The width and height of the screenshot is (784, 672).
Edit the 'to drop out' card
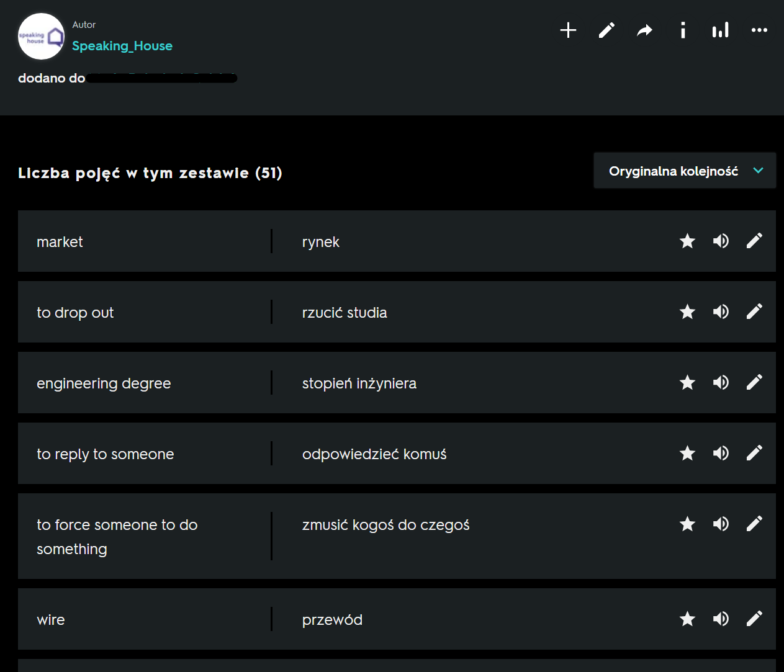point(754,311)
